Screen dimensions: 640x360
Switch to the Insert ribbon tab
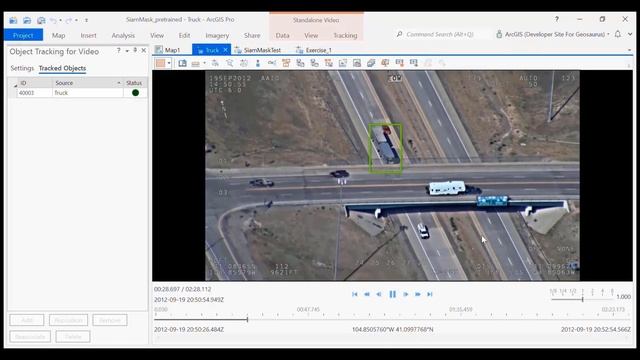tap(88, 36)
